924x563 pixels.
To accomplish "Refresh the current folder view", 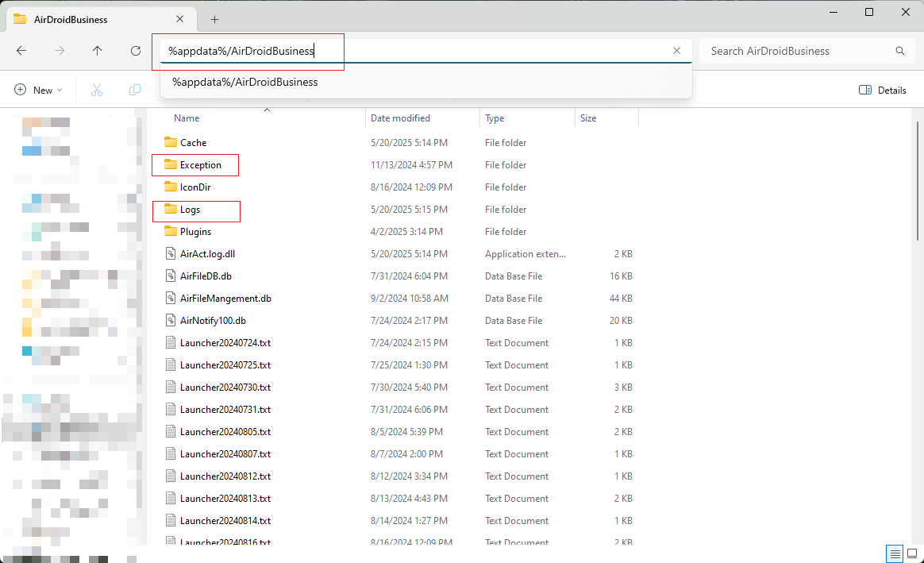I will pyautogui.click(x=136, y=51).
